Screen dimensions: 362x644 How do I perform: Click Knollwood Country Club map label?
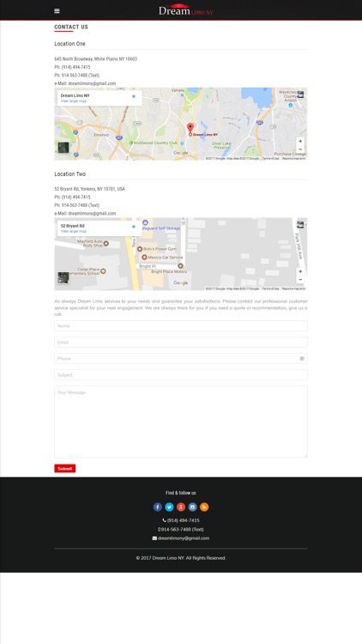[155, 143]
